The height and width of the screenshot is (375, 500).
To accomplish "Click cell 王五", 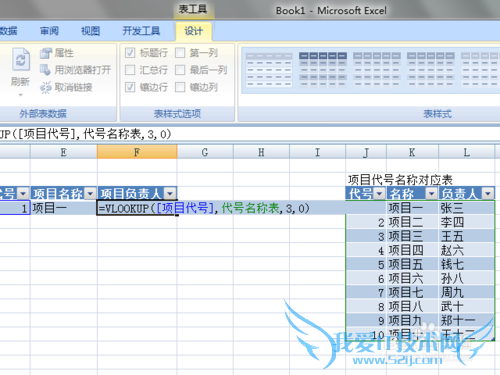I will point(467,236).
